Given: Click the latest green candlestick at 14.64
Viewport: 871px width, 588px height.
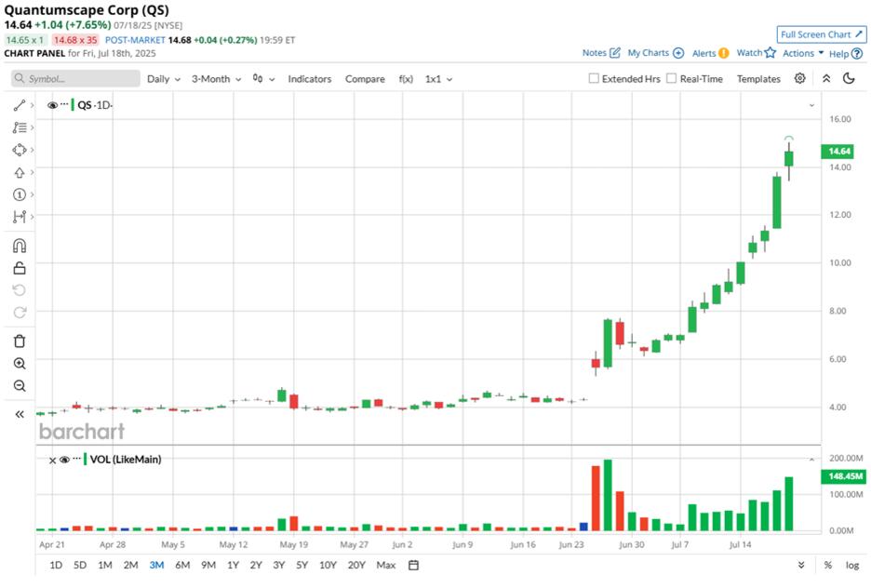Looking at the screenshot, I should tap(789, 159).
